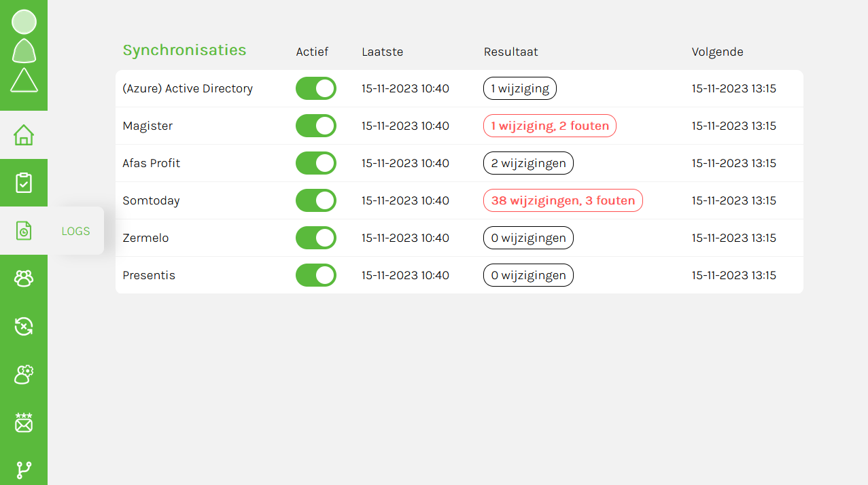This screenshot has height=485, width=868.
Task: Click the Afas Profit row name
Action: [151, 163]
